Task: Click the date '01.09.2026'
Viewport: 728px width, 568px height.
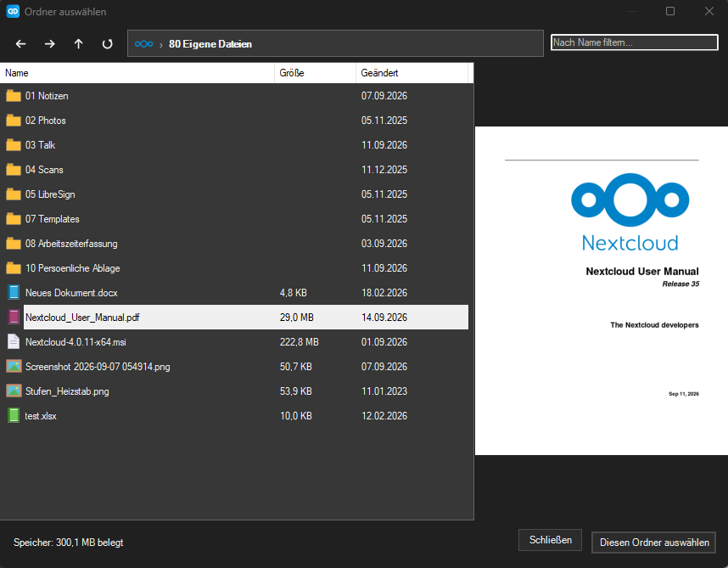Action: coord(384,342)
